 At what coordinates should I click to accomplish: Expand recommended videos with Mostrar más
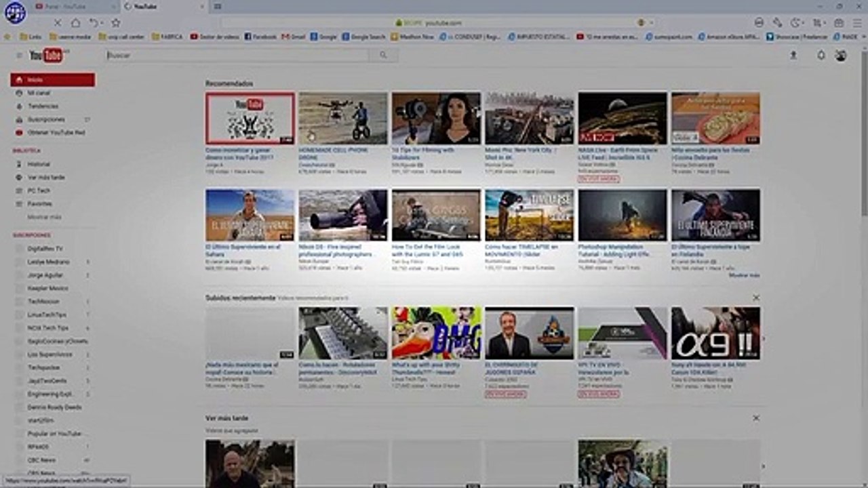point(744,276)
